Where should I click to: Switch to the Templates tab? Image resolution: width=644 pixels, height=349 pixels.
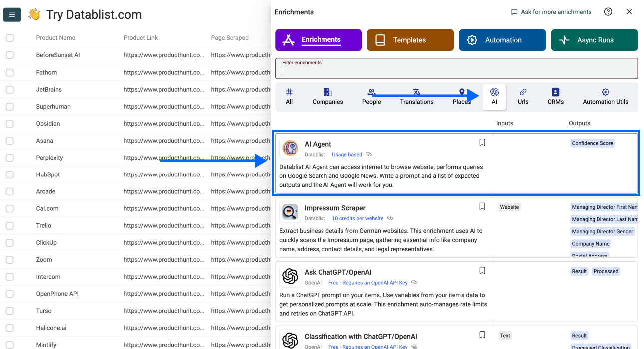click(x=410, y=40)
